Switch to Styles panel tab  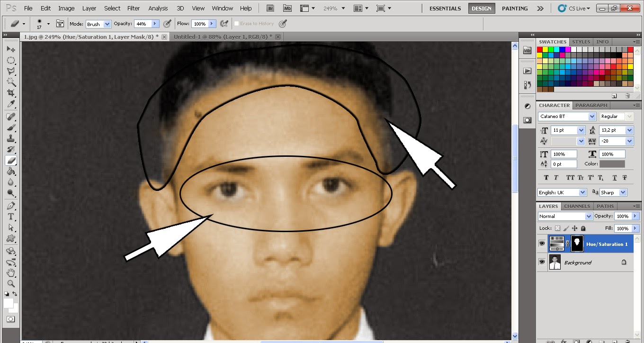(x=581, y=42)
